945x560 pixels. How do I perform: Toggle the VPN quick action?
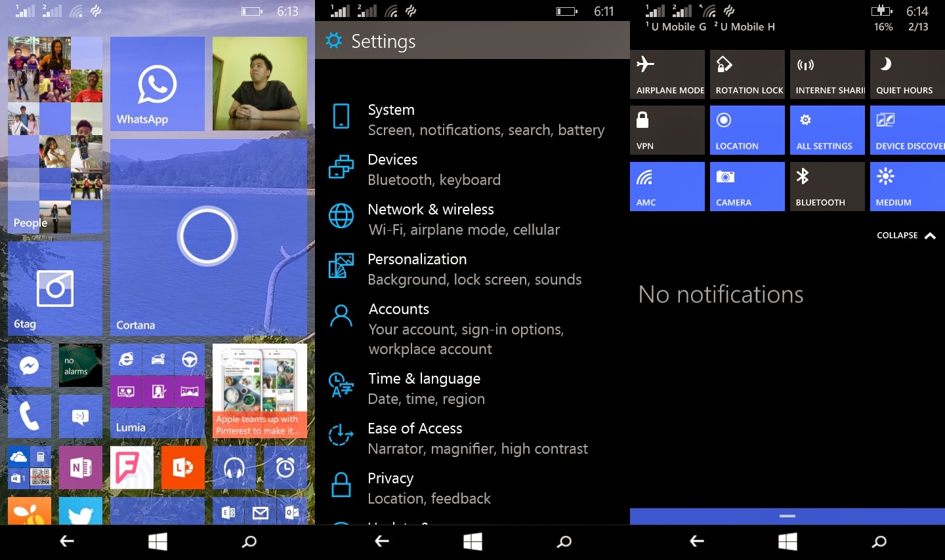[667, 130]
